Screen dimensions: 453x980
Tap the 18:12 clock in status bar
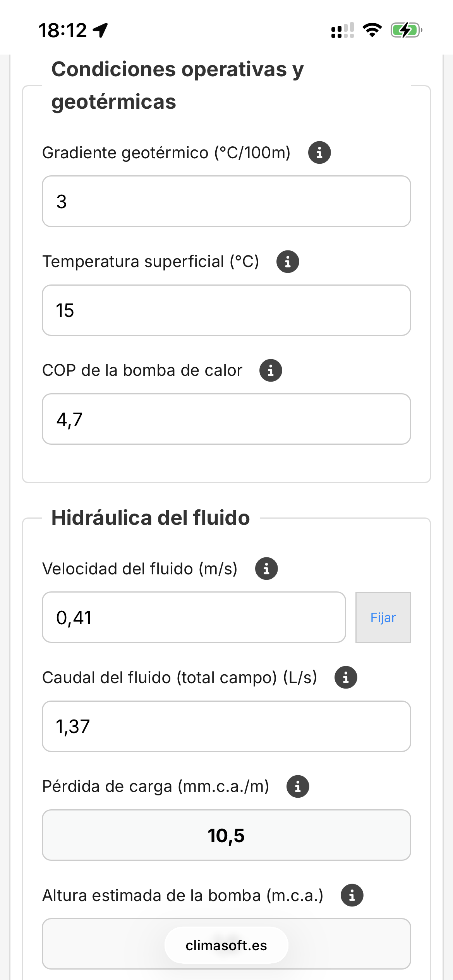click(63, 30)
